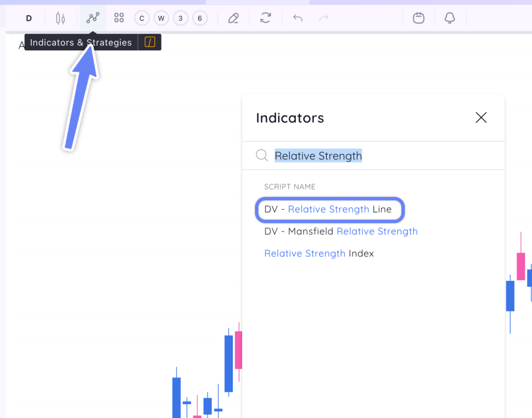
Task: Select DV - Mansfield Relative Strength
Action: click(x=340, y=231)
